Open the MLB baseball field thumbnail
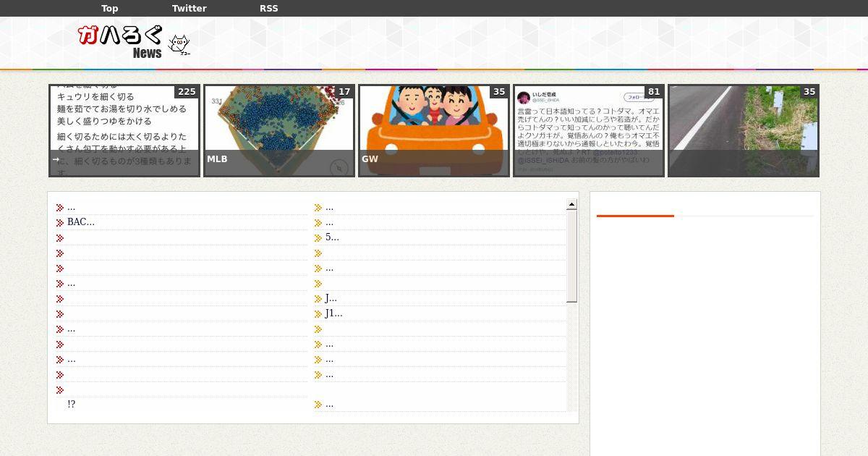This screenshot has width=868, height=456. [x=279, y=131]
